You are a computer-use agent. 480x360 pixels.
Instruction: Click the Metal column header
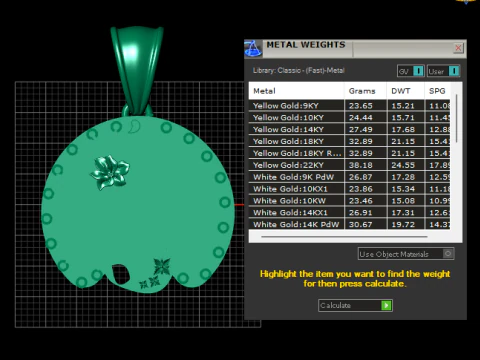(x=296, y=91)
